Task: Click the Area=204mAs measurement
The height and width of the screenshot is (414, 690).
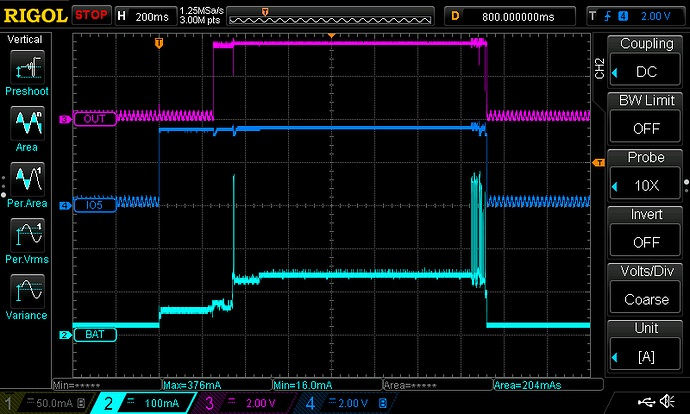Action: (528, 385)
